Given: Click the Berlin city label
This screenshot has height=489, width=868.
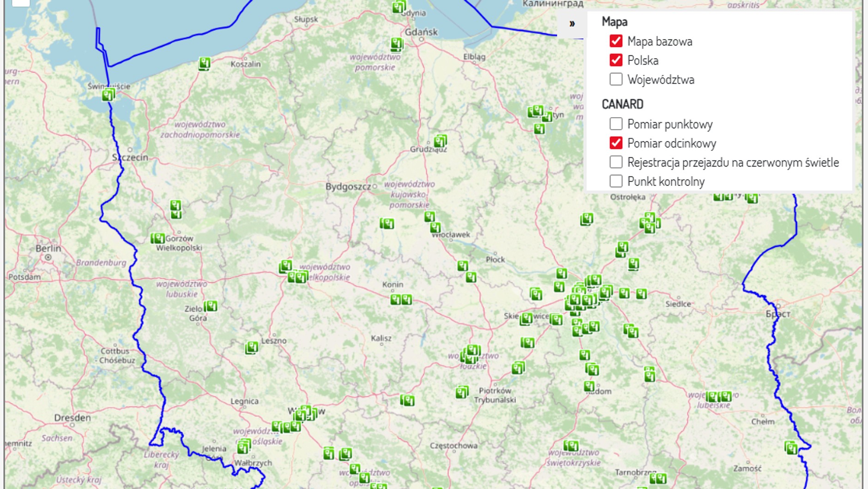Looking at the screenshot, I should coord(48,248).
